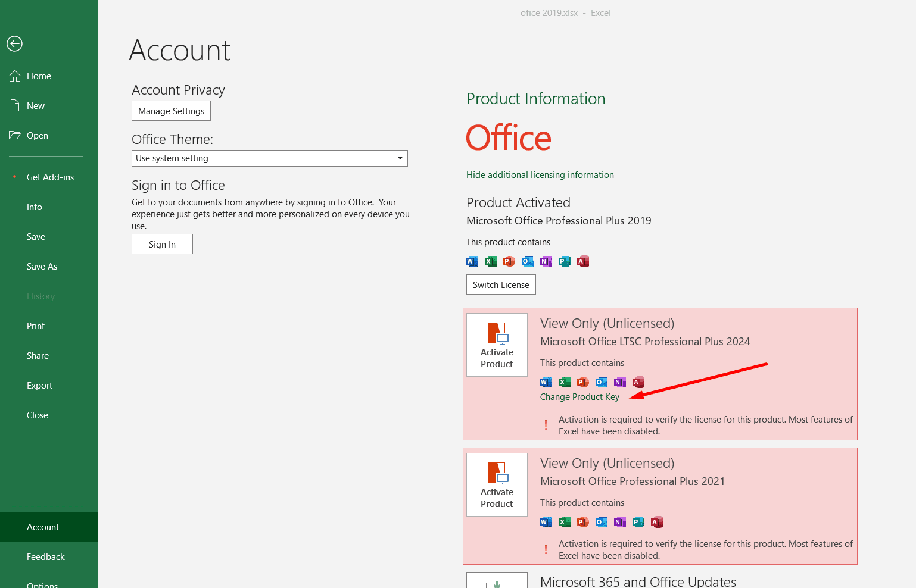Viewport: 916px width, 588px height.
Task: Click the Open folder icon
Action: click(x=15, y=136)
